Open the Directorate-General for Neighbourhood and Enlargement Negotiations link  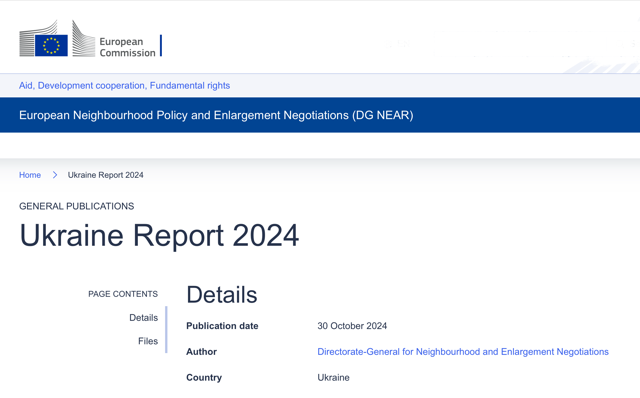[x=463, y=351]
